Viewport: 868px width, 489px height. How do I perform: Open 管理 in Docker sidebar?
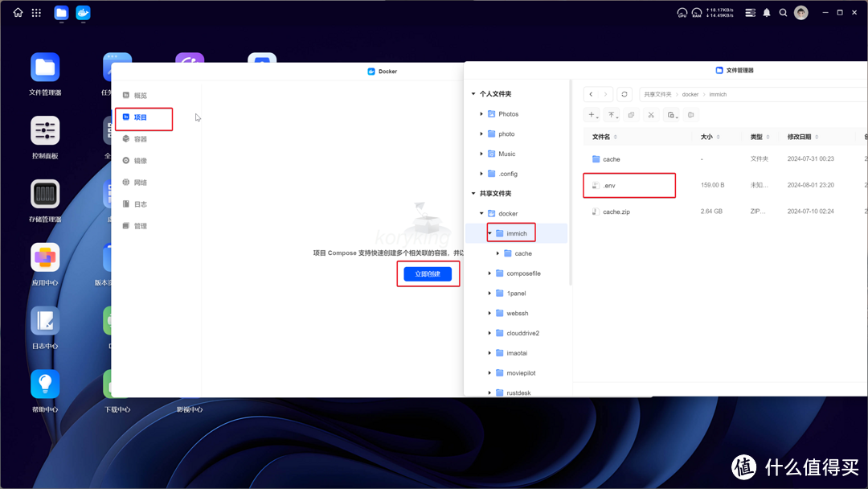tap(141, 226)
